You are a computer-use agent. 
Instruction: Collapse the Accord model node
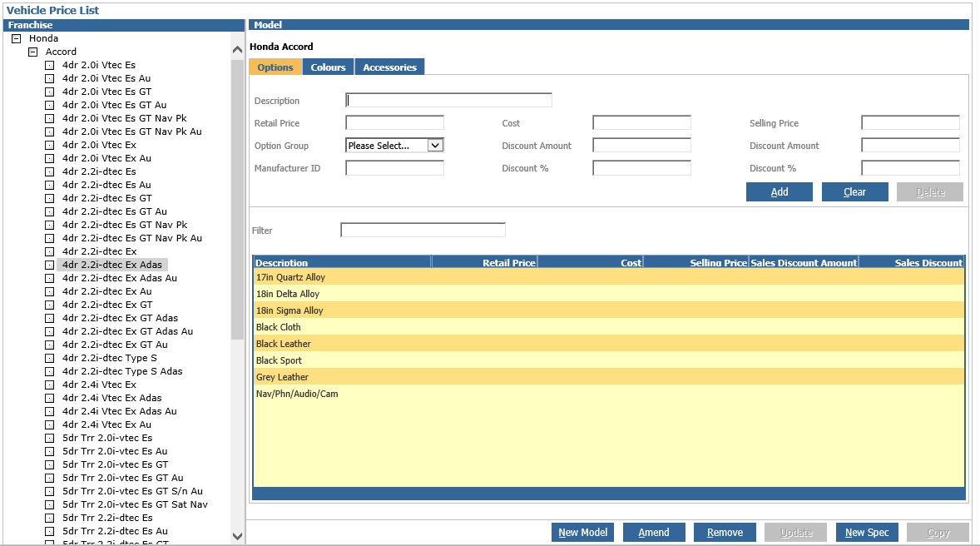tap(32, 52)
